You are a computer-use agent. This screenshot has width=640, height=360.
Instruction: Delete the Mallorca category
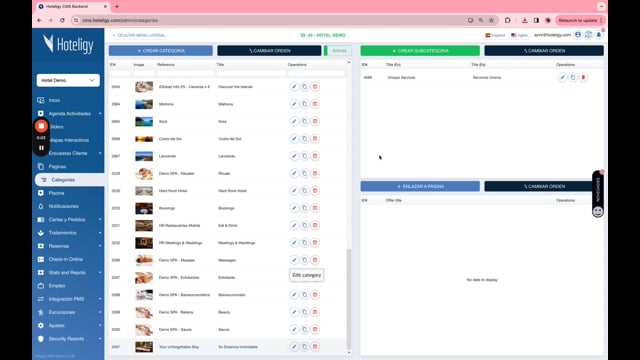pos(315,104)
